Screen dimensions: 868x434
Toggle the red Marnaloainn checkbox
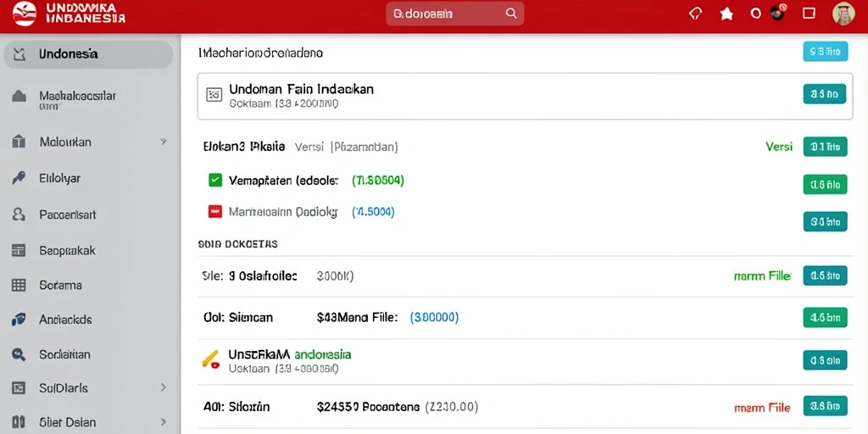coord(214,211)
